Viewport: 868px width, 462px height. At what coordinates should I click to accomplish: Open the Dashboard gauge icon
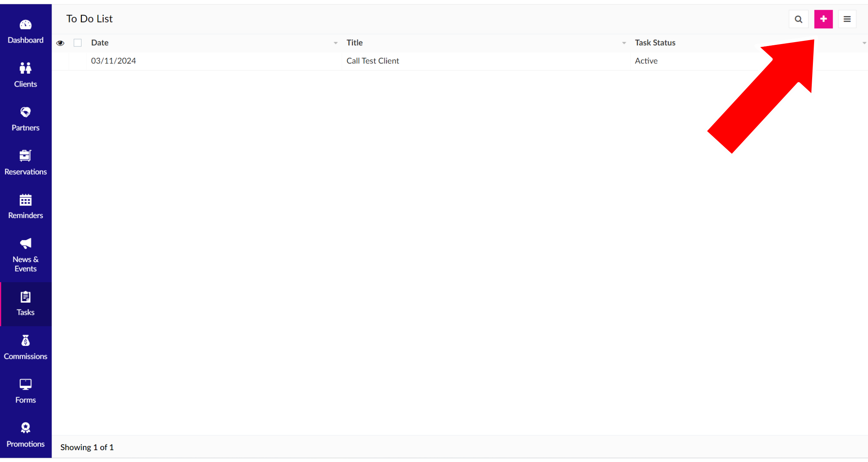26,25
